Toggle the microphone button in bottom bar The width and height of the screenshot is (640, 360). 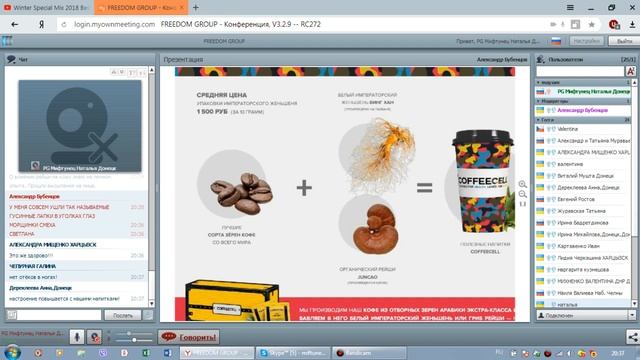(x=77, y=337)
